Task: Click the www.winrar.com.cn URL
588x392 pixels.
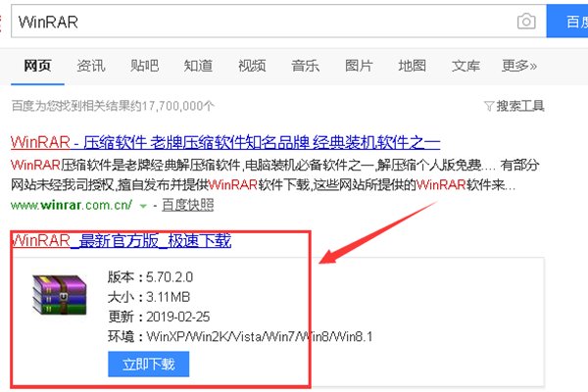Action: click(72, 205)
